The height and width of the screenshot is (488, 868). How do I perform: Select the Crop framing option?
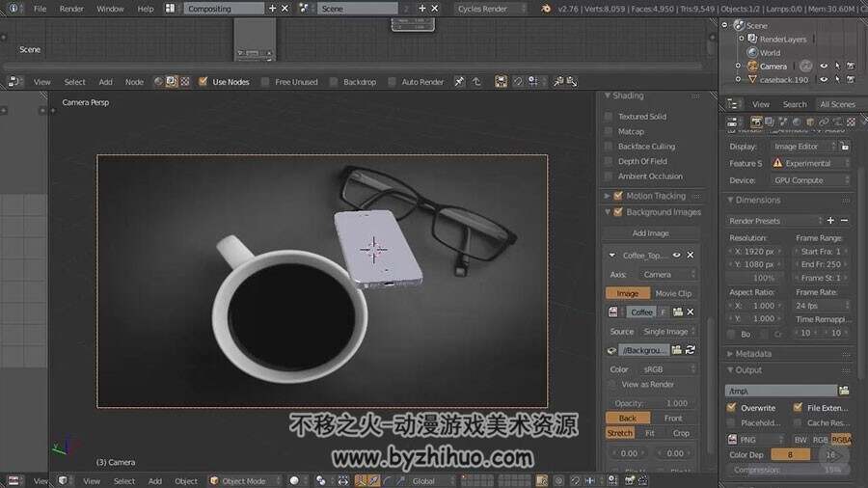coord(682,433)
